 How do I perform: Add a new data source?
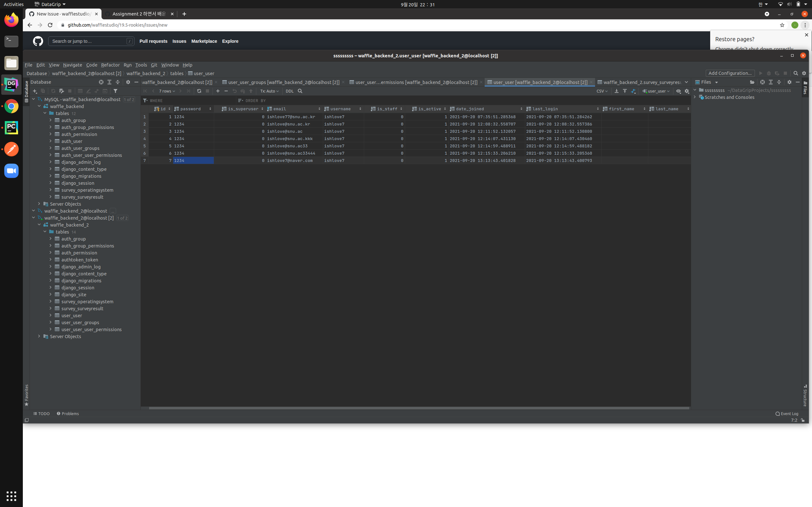click(x=35, y=91)
